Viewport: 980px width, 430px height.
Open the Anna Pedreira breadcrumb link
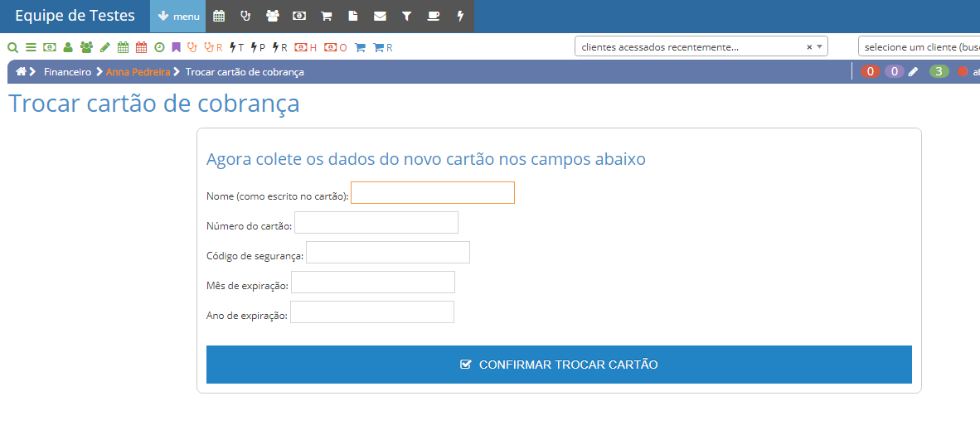point(138,72)
